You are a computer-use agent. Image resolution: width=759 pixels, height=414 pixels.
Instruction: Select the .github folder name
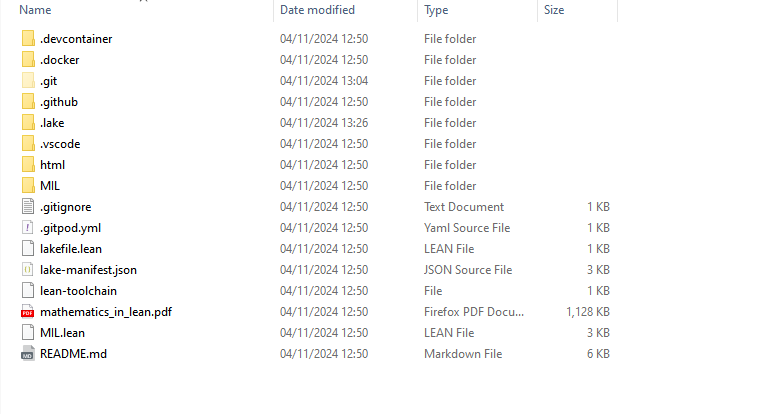(59, 102)
